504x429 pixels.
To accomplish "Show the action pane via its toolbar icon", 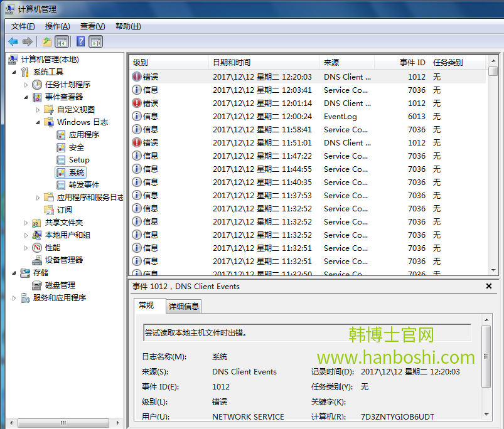I will click(94, 41).
